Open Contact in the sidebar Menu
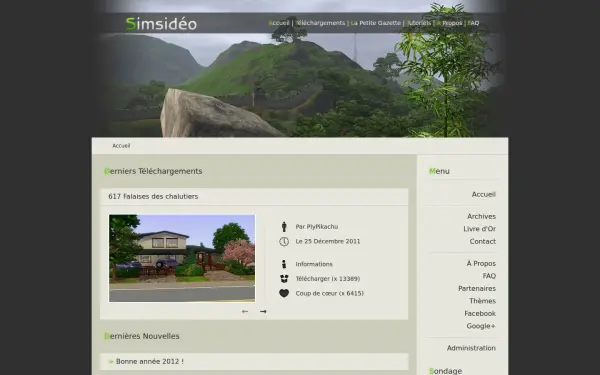Screen dimensions: 600x375 (x=483, y=241)
